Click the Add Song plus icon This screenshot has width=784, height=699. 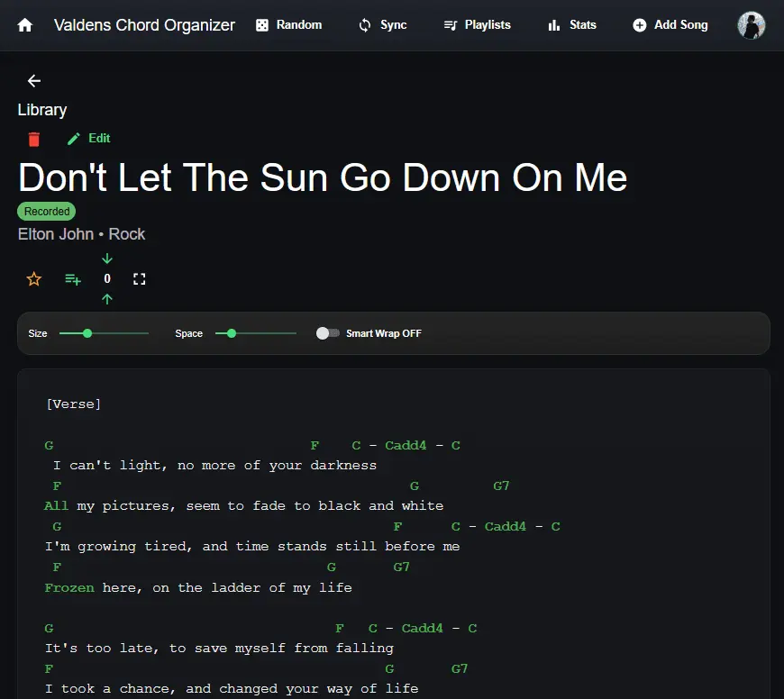pos(640,25)
